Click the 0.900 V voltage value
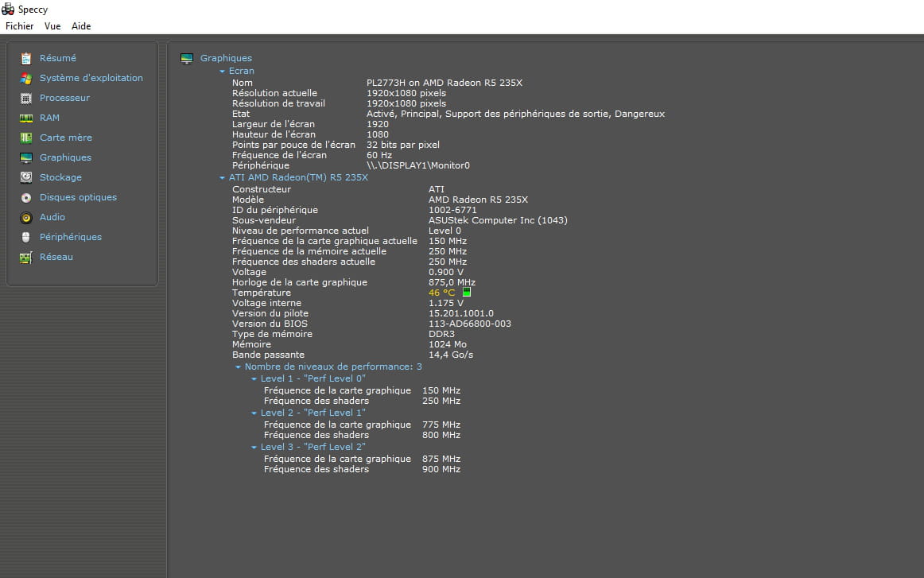Screen dimensions: 924x578 point(446,272)
